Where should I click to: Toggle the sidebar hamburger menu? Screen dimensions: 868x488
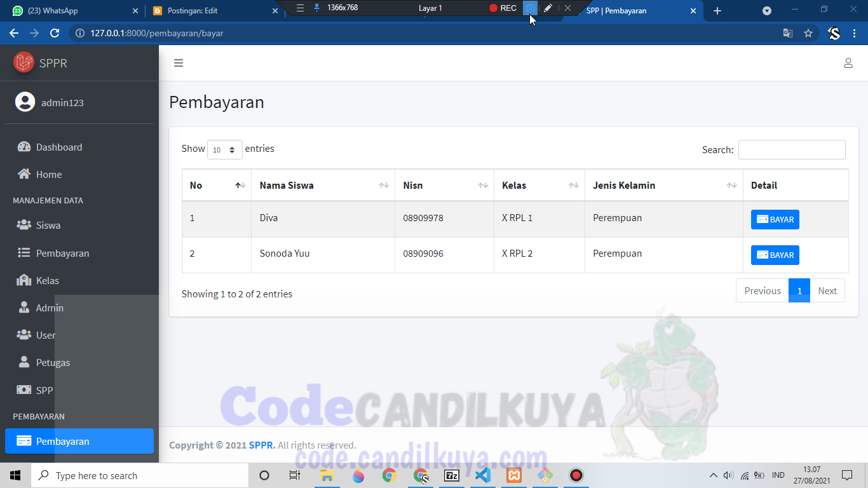179,63
